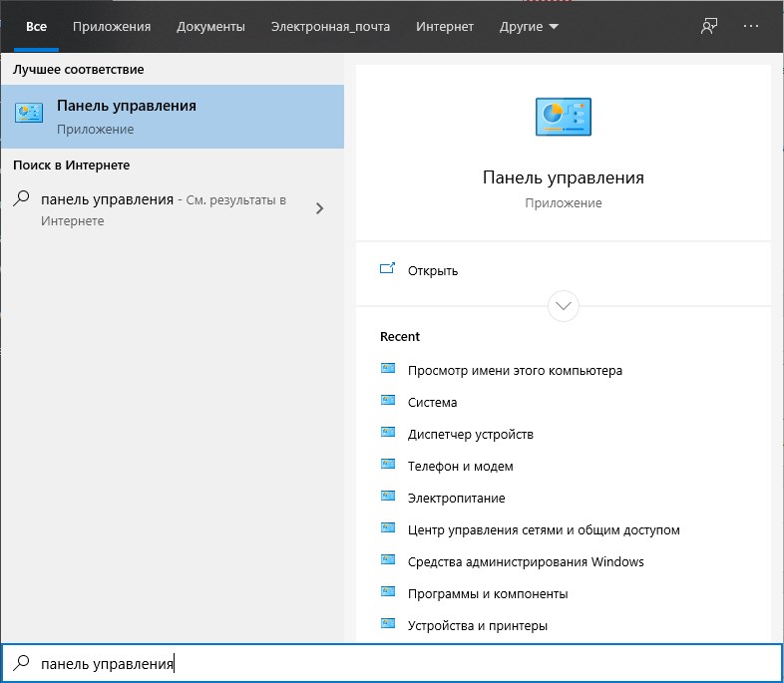Click the magnifier icon in web search result
Screen dimensions: 784x683
(x=21, y=199)
